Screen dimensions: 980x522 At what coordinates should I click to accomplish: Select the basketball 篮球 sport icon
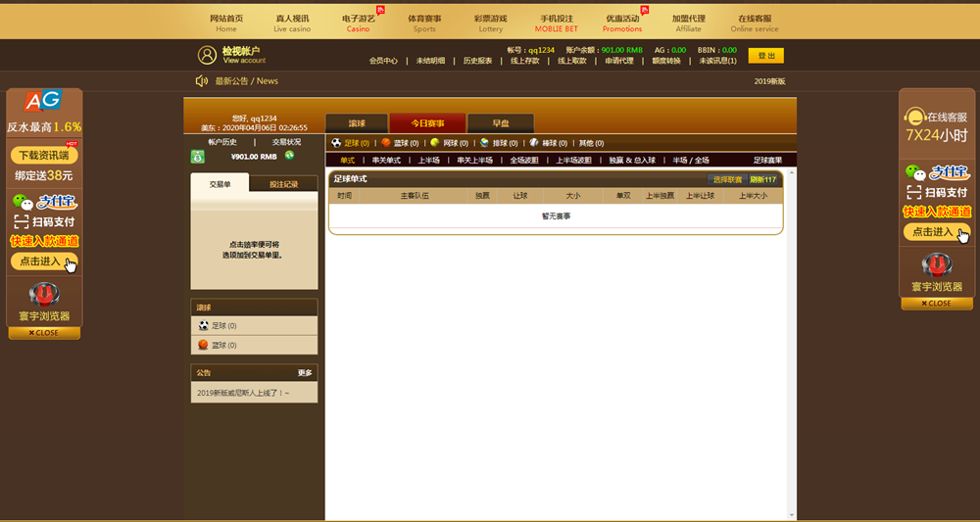[x=386, y=143]
